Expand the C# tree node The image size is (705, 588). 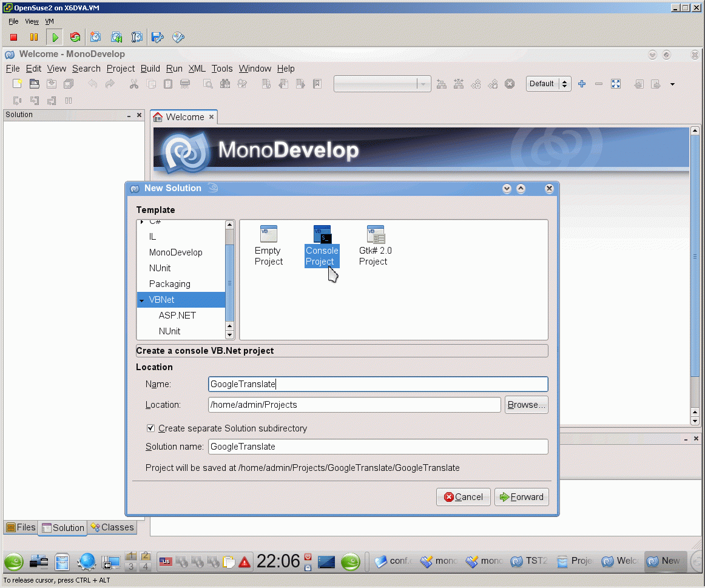[142, 221]
